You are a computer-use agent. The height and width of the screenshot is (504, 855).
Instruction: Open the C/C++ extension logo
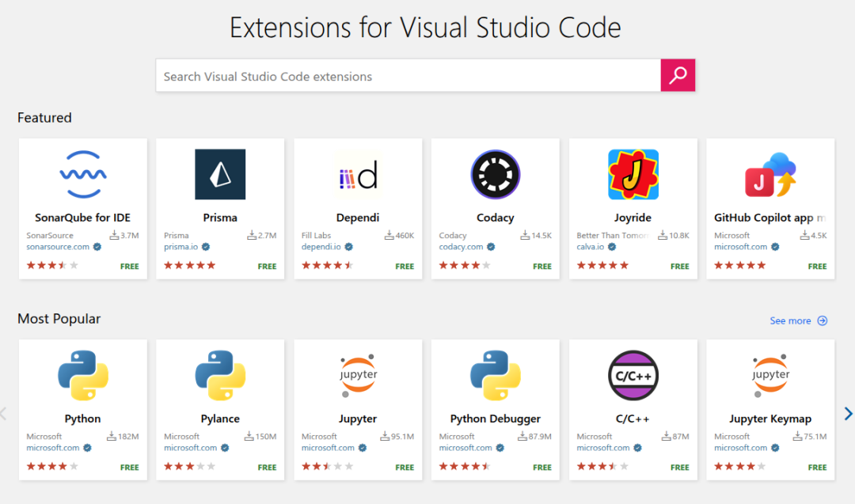[x=633, y=375]
